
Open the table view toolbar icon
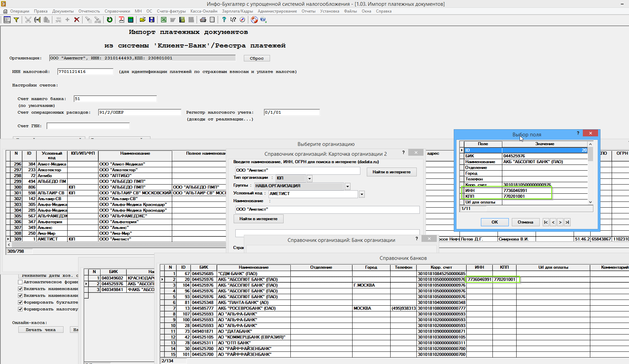[x=7, y=20]
